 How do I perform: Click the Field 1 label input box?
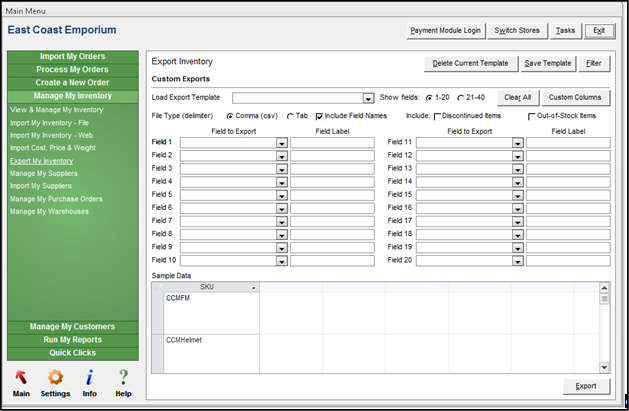coord(332,143)
